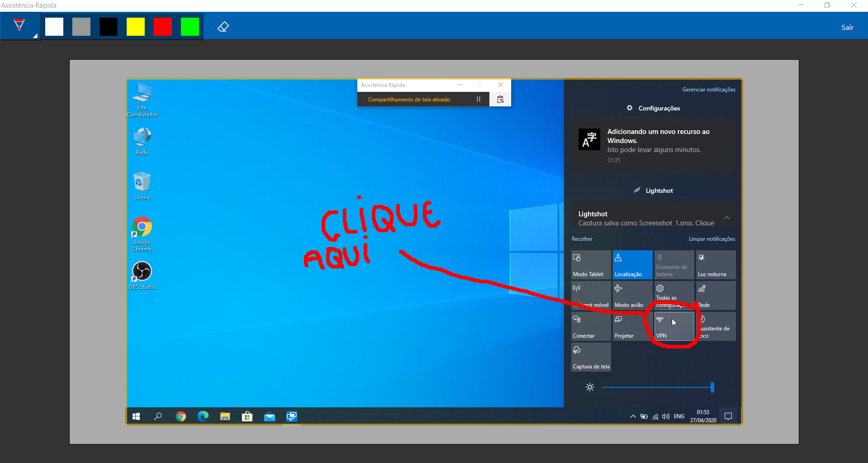The width and height of the screenshot is (868, 463).
Task: Open the Lixeira recycle bin icon
Action: tap(142, 186)
